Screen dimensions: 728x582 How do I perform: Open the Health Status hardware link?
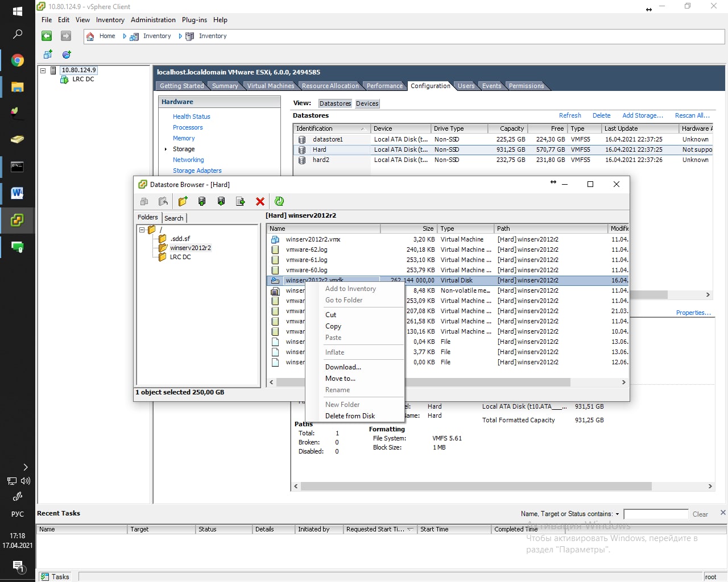click(x=192, y=117)
